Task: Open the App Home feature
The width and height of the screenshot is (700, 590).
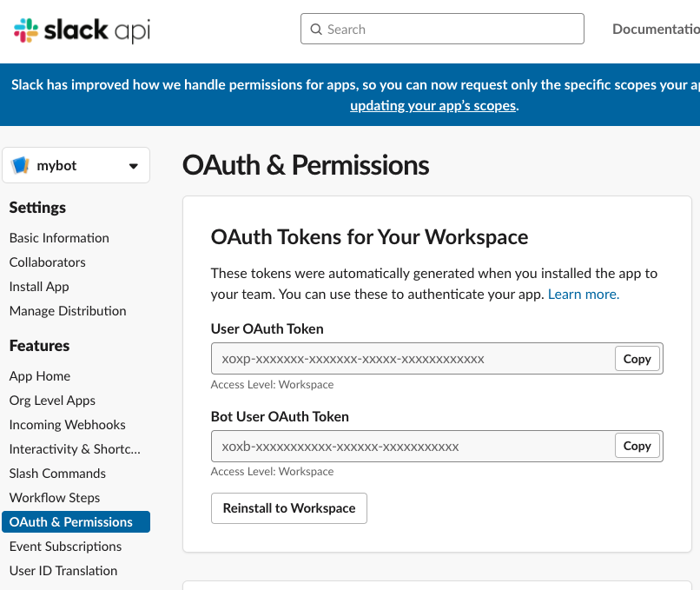Action: pyautogui.click(x=40, y=376)
